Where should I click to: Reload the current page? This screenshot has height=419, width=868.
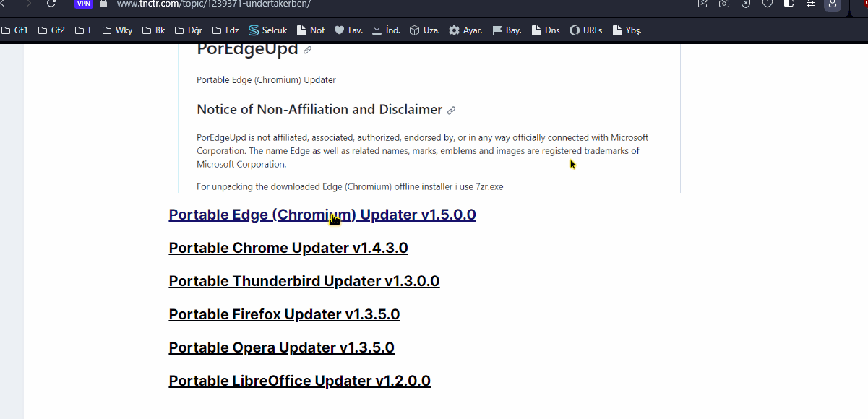[x=51, y=4]
